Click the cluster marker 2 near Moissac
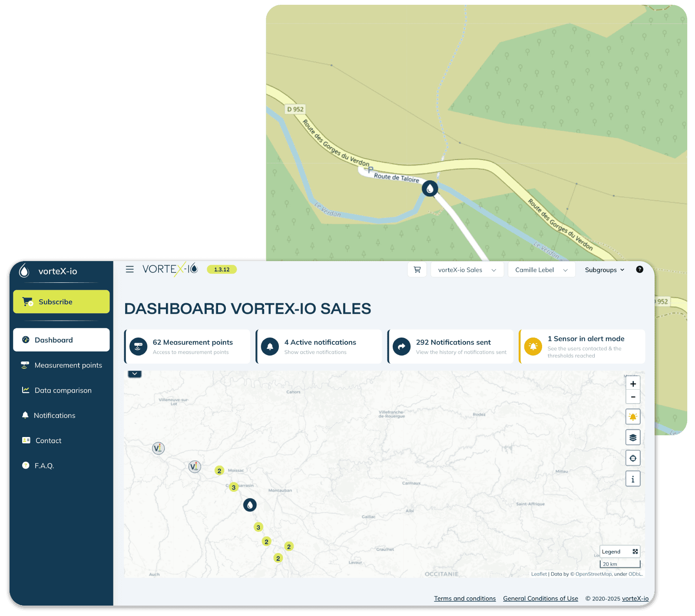695x616 pixels. tap(219, 470)
